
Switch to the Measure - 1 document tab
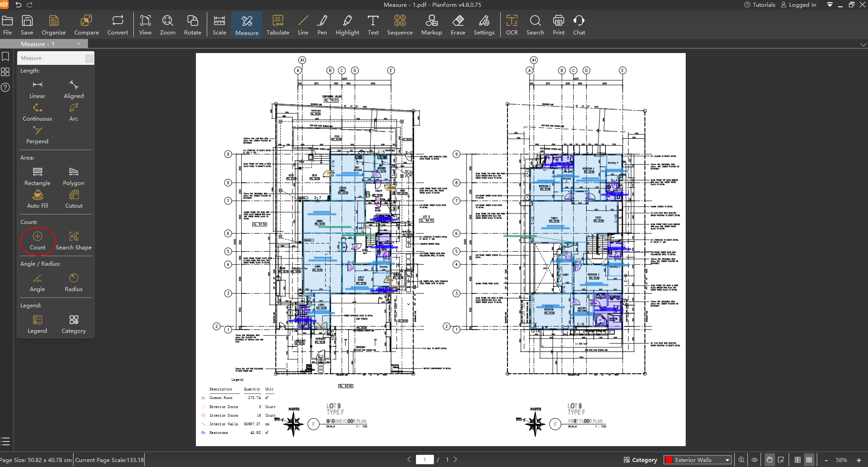(38, 44)
